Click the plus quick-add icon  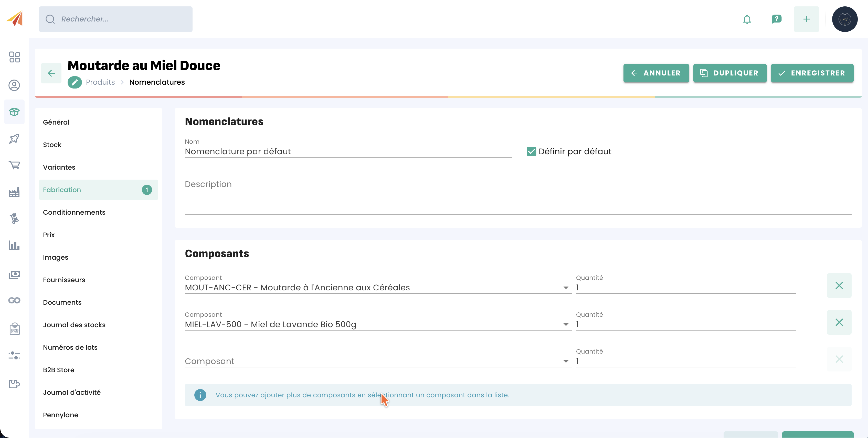806,19
